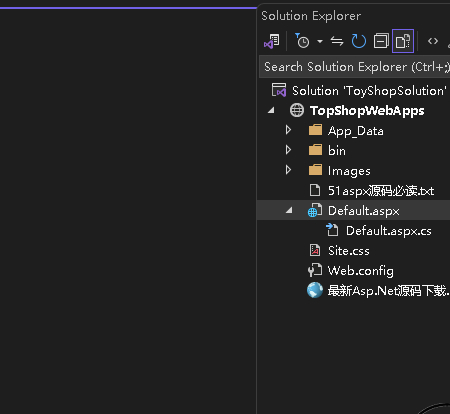Click the View Code angle brackets icon
This screenshot has height=414, width=450.
tap(433, 41)
